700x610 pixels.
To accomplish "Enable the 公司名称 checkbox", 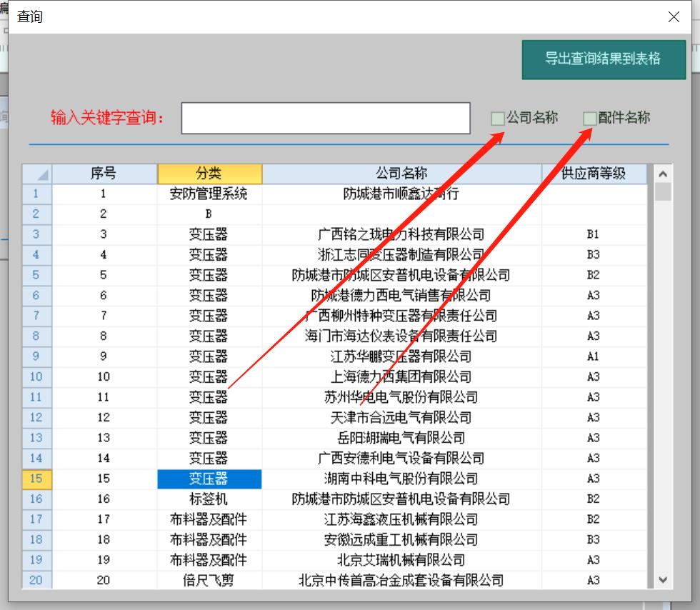I will 498,119.
